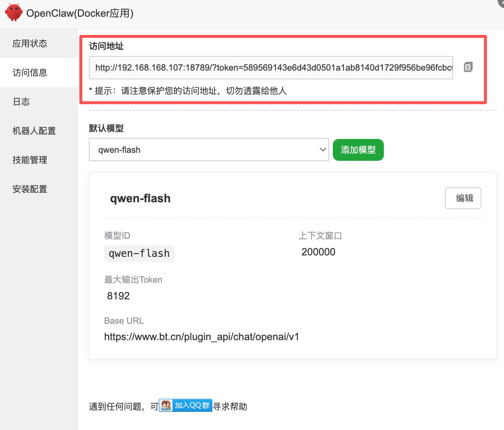
Task: Switch to the 日志 tab
Action: coord(21,102)
